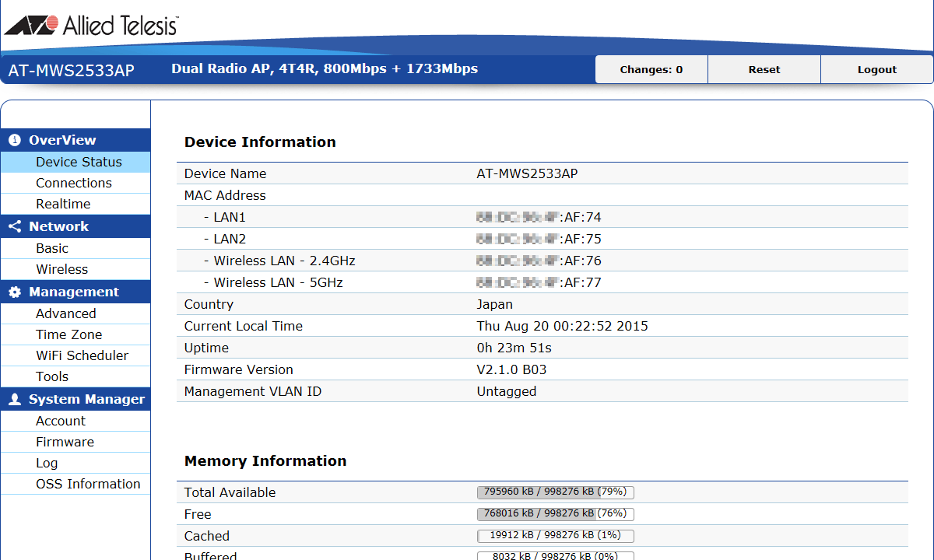Click the Management gear icon
Image resolution: width=934 pixels, height=560 pixels.
(x=15, y=292)
